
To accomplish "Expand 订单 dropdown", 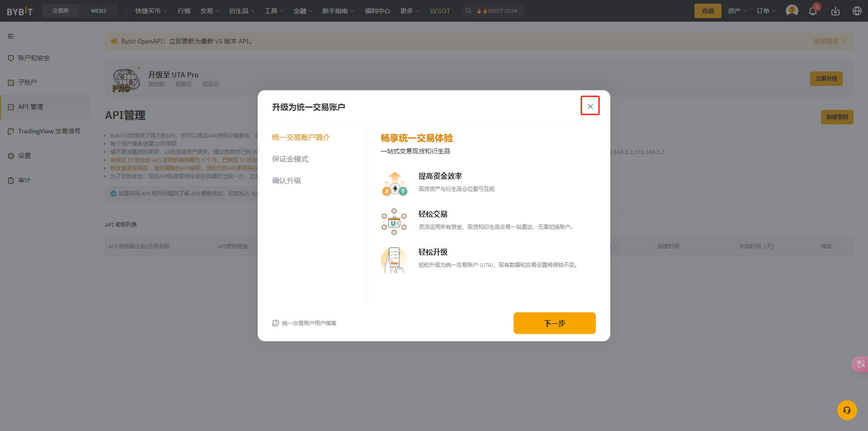I will 766,11.
